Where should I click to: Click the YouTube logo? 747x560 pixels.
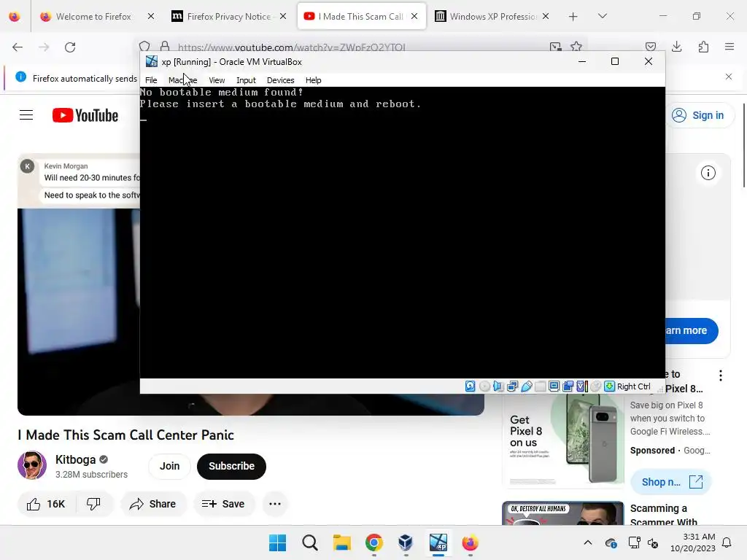point(85,115)
